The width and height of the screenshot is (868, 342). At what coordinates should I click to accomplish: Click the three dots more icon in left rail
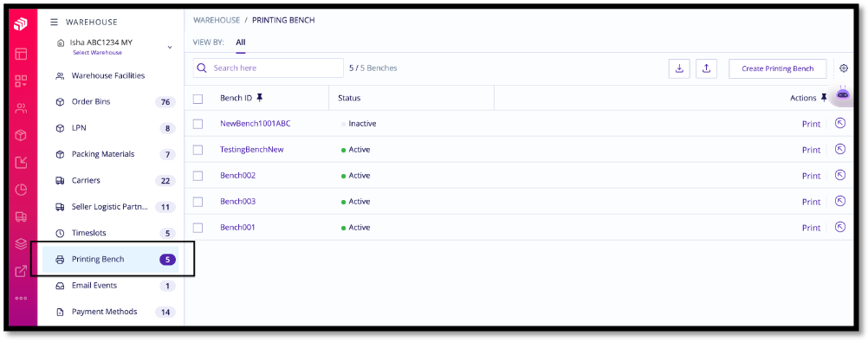click(x=21, y=299)
